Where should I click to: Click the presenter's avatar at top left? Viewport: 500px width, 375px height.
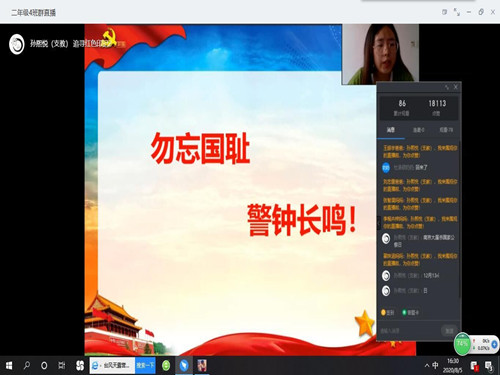(x=17, y=44)
